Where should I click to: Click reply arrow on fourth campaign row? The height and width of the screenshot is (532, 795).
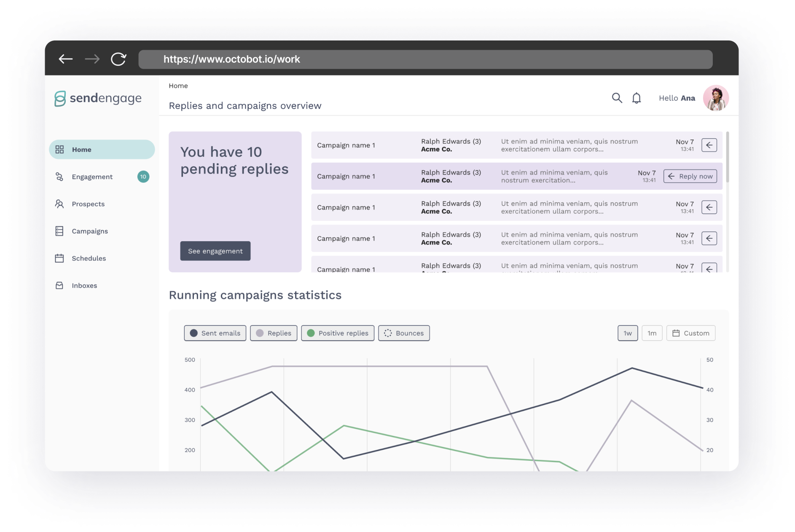coord(709,238)
